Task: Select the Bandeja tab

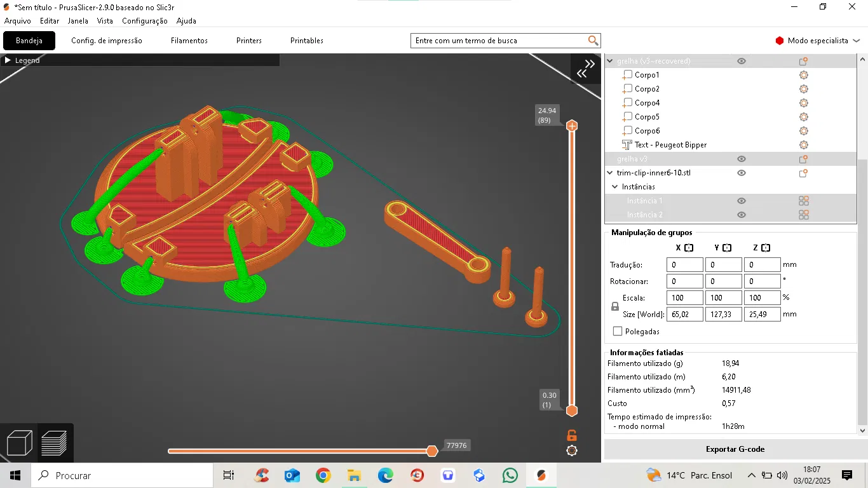Action: [x=29, y=41]
